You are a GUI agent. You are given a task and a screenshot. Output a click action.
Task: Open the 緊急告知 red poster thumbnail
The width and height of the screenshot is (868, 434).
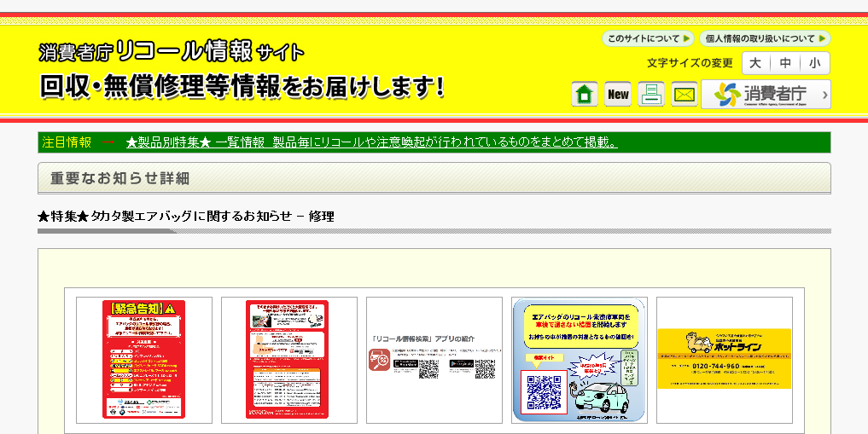(x=144, y=360)
